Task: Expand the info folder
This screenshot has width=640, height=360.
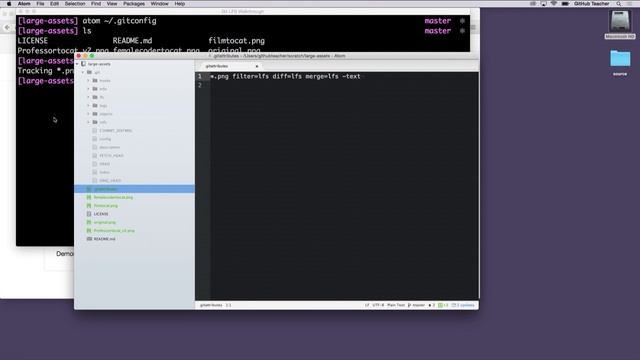Action: (x=89, y=89)
